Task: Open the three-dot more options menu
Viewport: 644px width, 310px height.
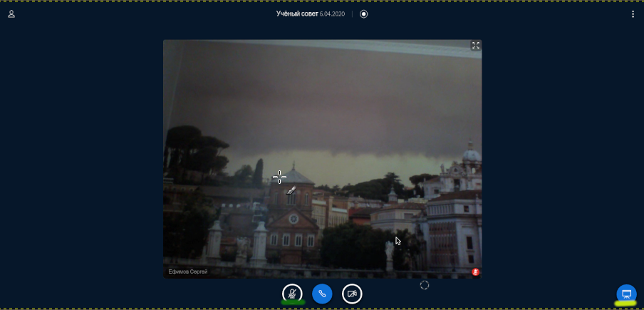Action: coord(633,14)
